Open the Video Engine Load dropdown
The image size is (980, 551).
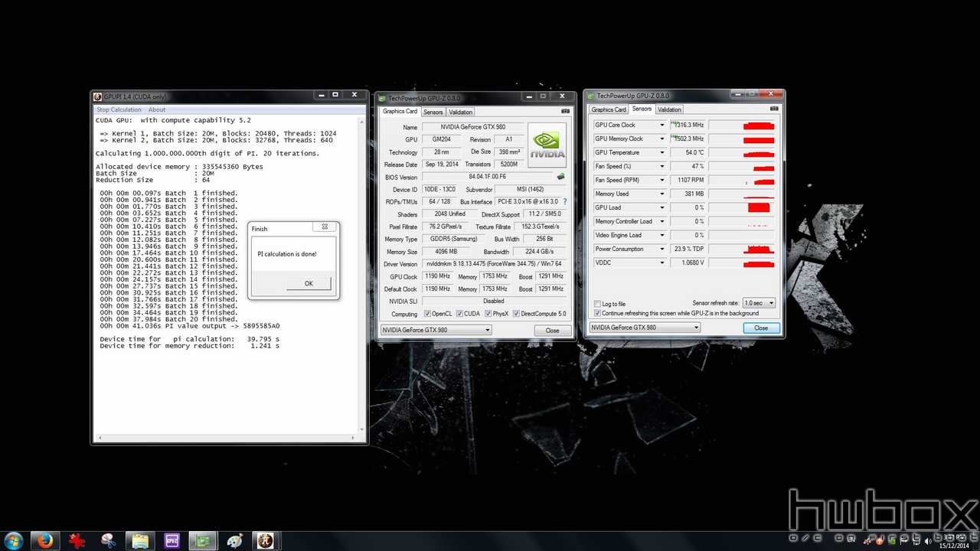(x=661, y=235)
